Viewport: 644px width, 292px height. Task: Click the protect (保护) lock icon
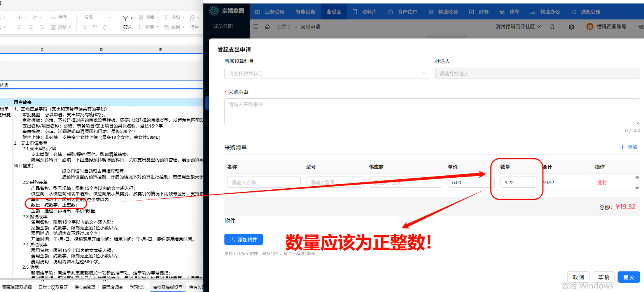(192, 18)
